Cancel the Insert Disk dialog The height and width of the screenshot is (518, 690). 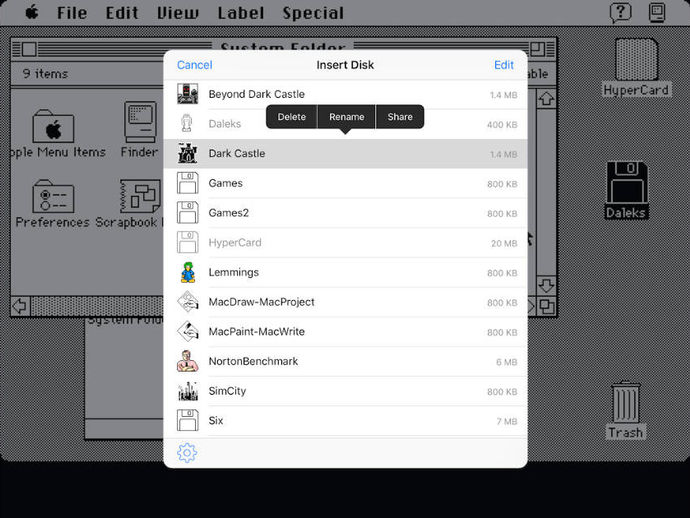[x=195, y=65]
